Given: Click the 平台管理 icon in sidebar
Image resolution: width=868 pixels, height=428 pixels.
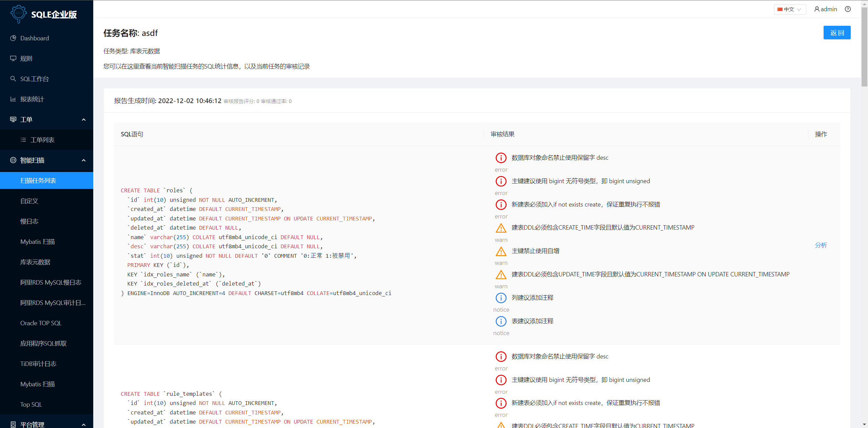Looking at the screenshot, I should (x=13, y=424).
